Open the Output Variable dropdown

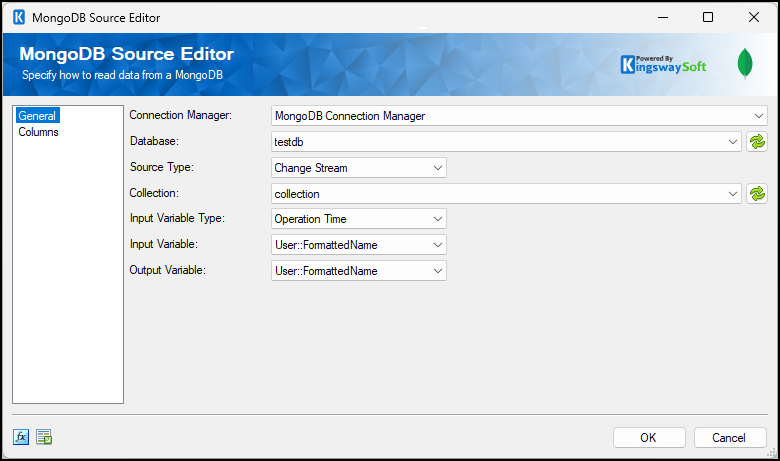tap(359, 271)
